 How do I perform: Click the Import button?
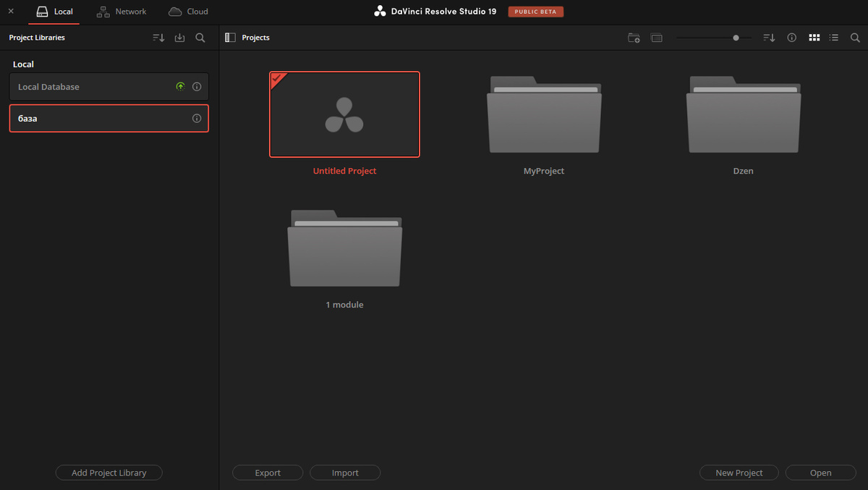tap(345, 473)
